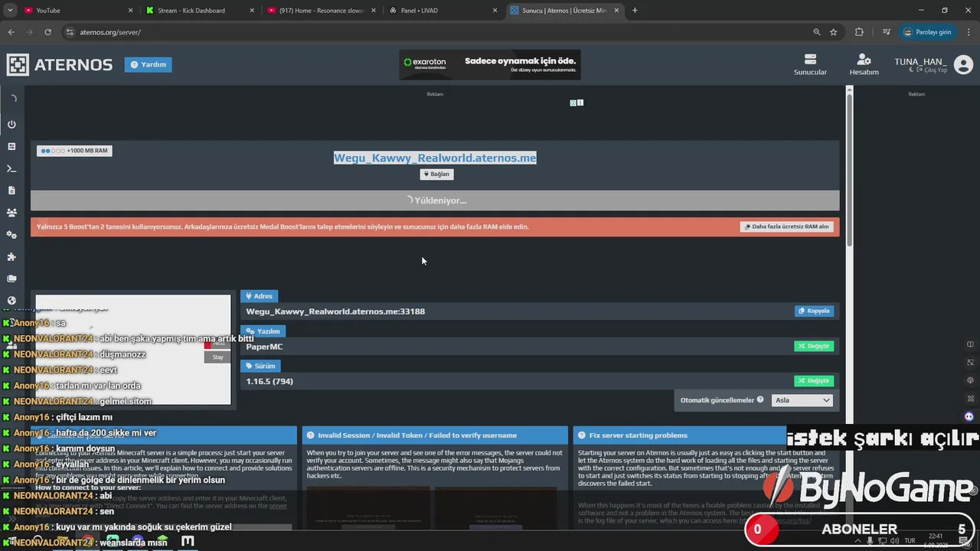Click the Yazılım label tag

[x=263, y=331]
